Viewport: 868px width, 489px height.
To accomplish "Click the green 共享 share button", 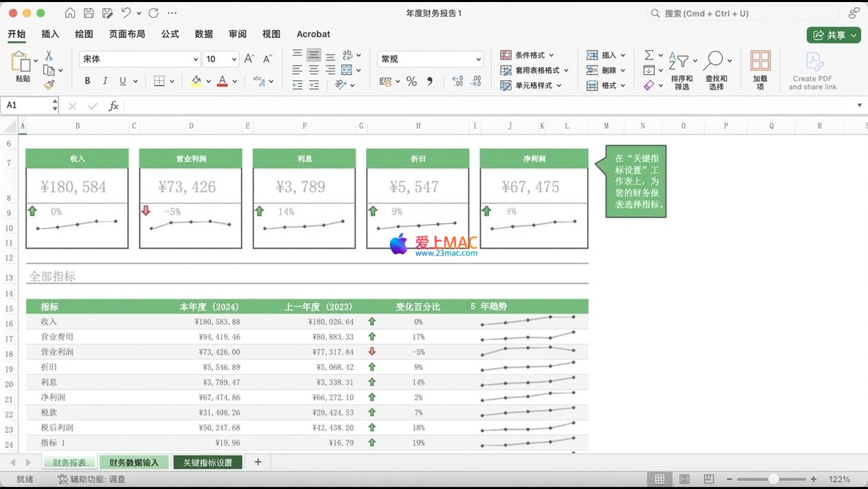I will (x=833, y=35).
